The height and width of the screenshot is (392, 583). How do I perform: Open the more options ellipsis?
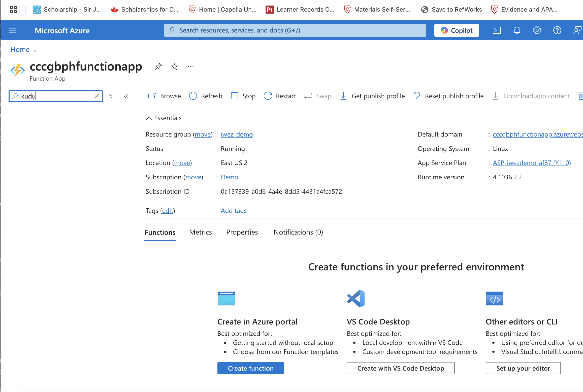pos(191,67)
